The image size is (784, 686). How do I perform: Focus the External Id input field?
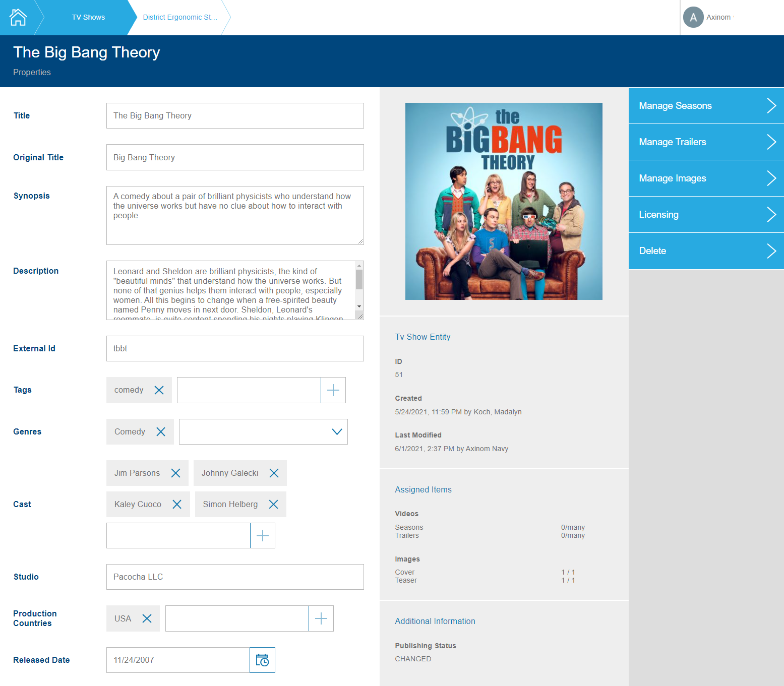[x=235, y=349]
